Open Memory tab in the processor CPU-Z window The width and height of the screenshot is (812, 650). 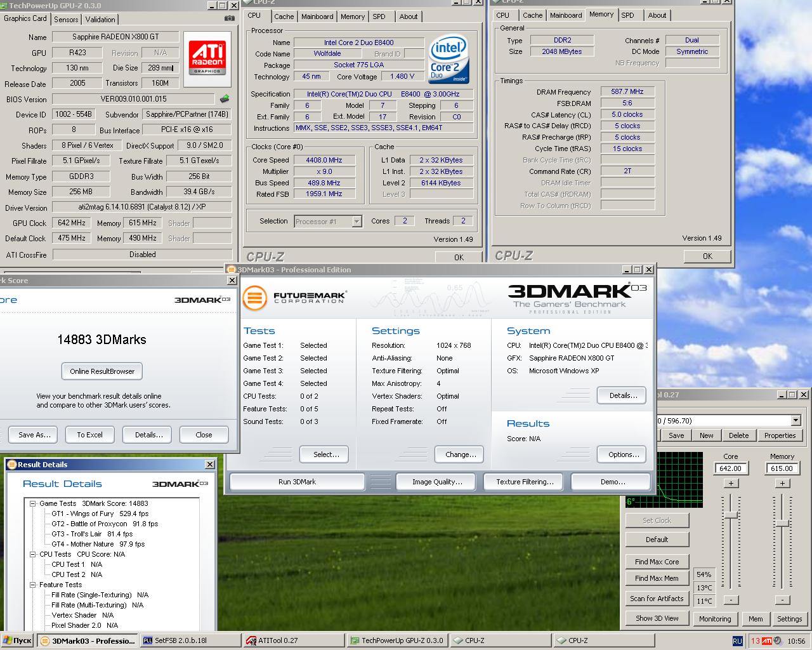coord(353,17)
